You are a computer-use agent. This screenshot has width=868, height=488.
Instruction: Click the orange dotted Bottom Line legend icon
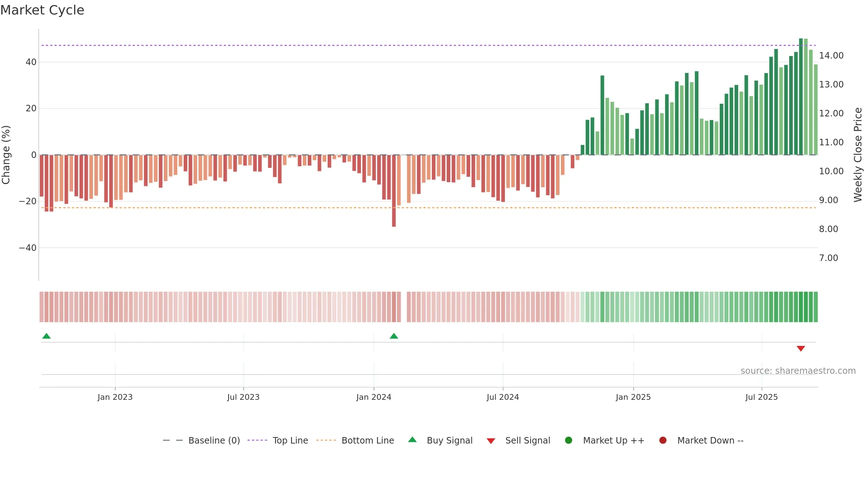point(326,440)
